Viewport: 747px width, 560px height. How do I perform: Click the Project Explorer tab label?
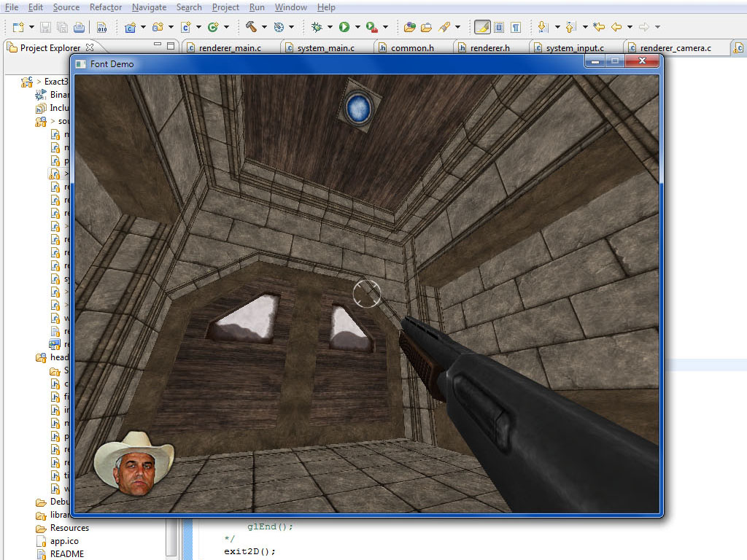click(x=50, y=47)
